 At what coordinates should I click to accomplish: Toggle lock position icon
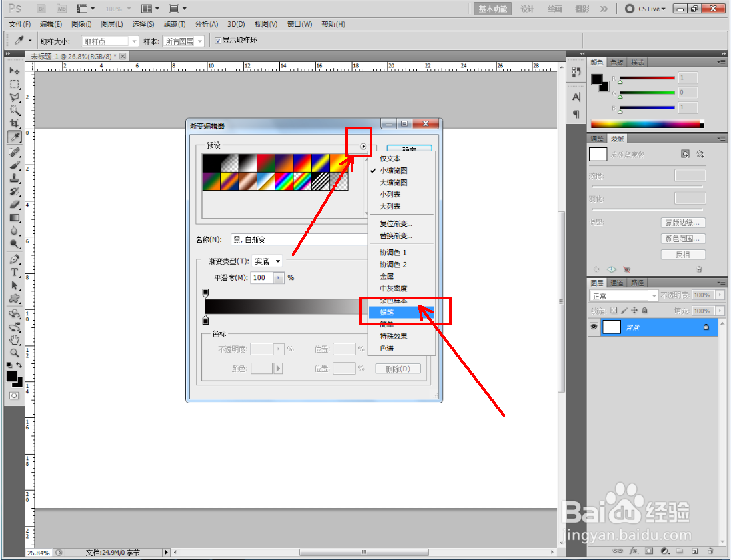[634, 311]
